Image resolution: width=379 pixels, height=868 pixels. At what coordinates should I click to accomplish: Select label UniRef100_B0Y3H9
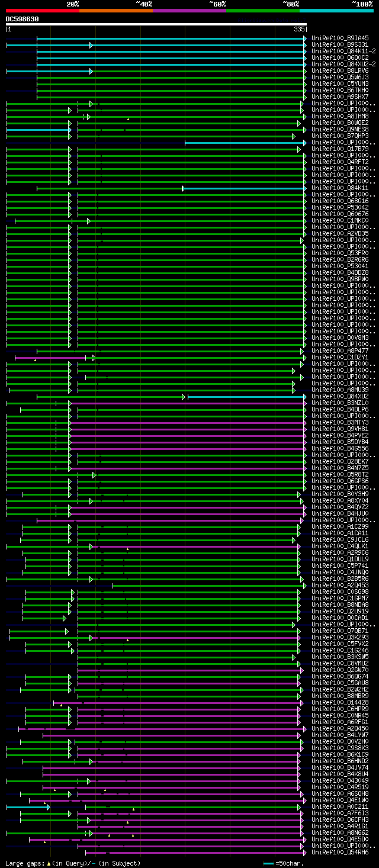(x=340, y=494)
